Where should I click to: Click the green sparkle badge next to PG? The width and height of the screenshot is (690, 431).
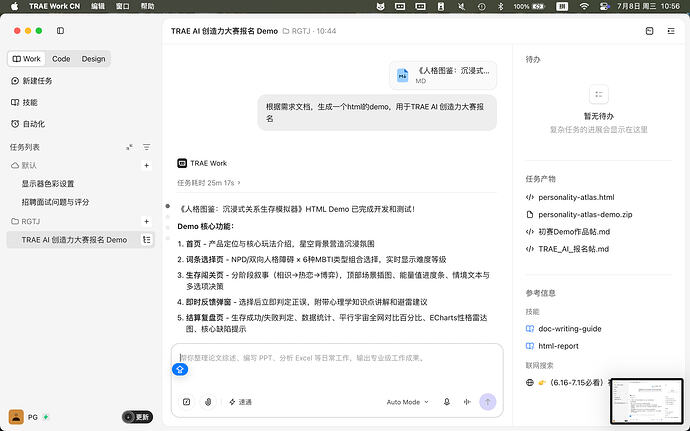coord(46,417)
